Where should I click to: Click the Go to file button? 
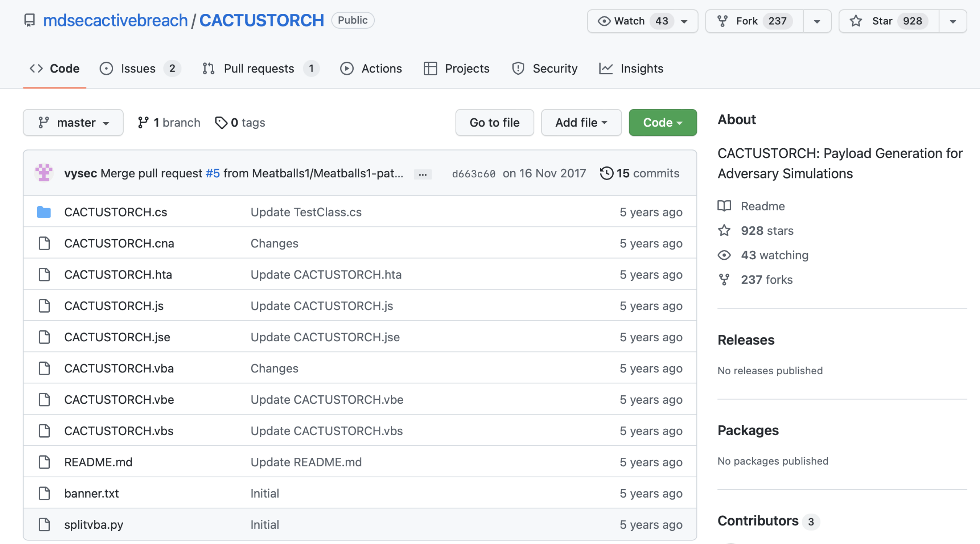(495, 123)
